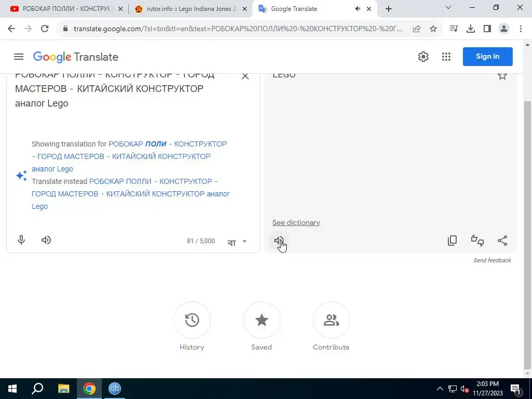Copy the translation to clipboard
This screenshot has width=532, height=399.
453,241
